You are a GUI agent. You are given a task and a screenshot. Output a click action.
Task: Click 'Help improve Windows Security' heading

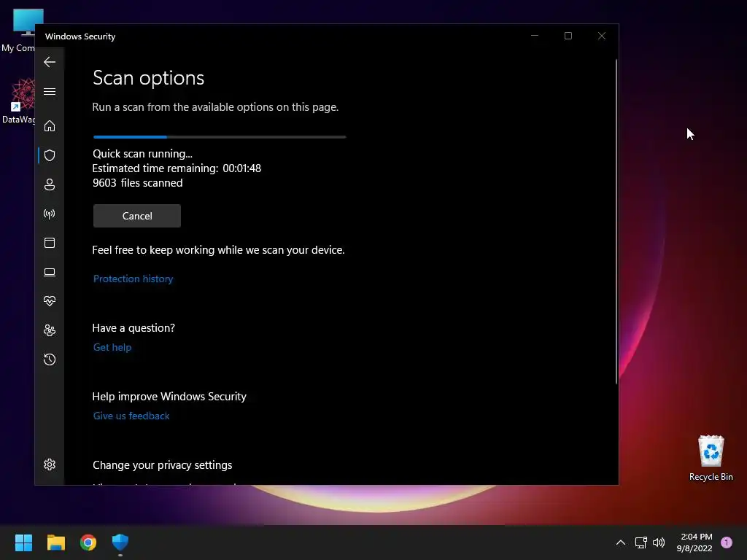pyautogui.click(x=169, y=396)
